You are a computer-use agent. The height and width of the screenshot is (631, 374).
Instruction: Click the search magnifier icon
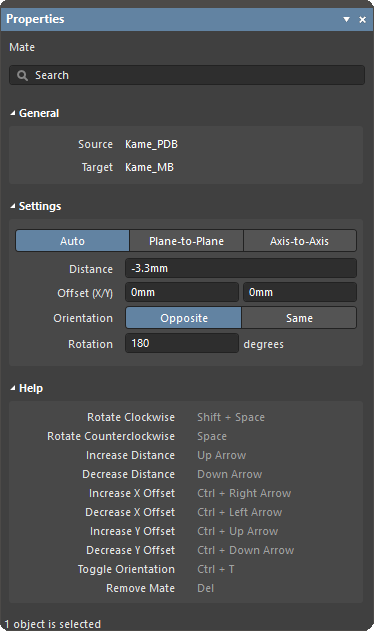coord(23,75)
